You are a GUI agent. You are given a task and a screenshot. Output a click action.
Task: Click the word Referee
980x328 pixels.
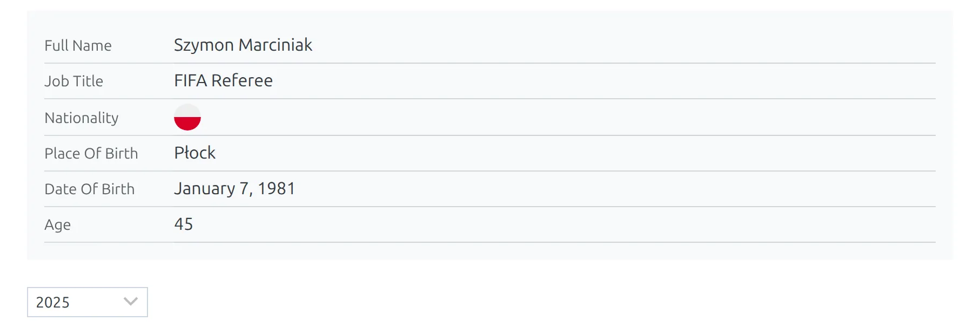242,80
